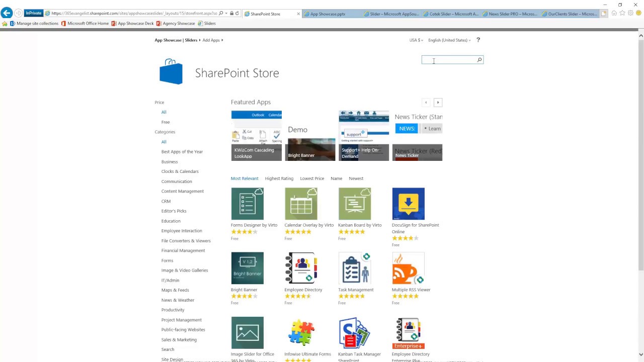Open the KWizCom Cascading LookApp featured thumbnail

257,136
